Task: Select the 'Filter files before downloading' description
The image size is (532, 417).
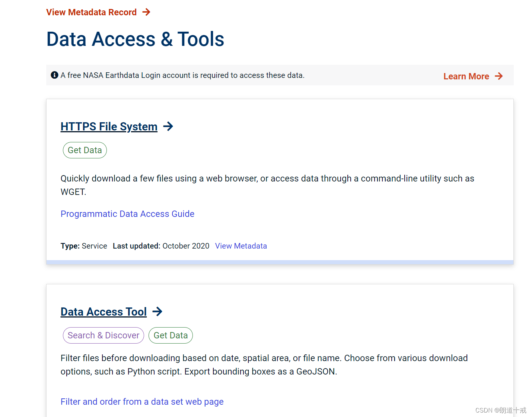Action: click(x=264, y=365)
